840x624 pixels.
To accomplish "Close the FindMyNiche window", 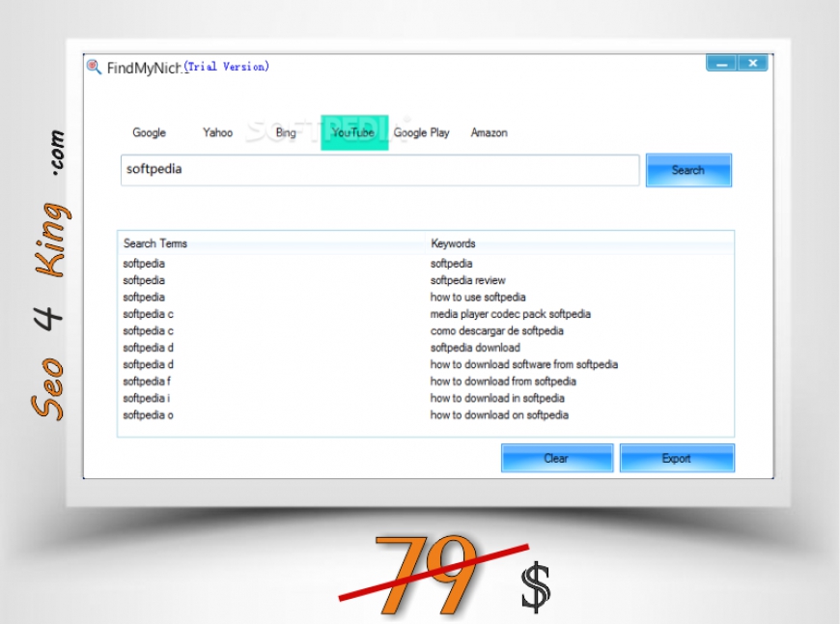I will pyautogui.click(x=753, y=63).
